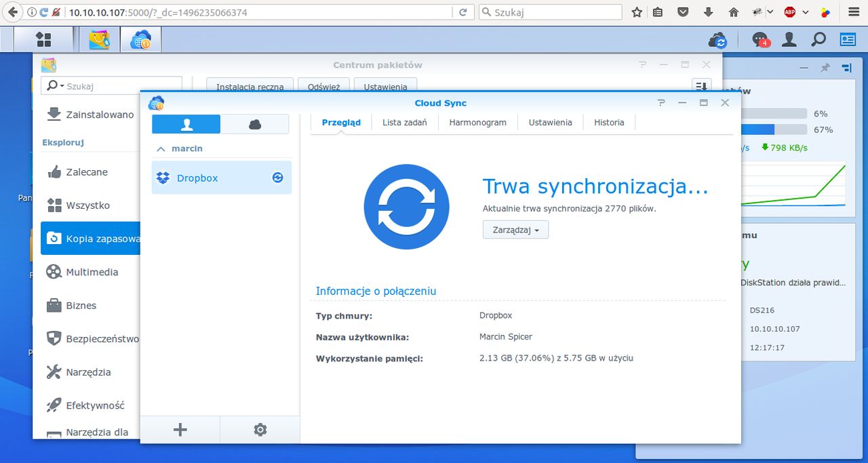The image size is (868, 463).
Task: Reload page with URL bar refresh button
Action: 463,12
